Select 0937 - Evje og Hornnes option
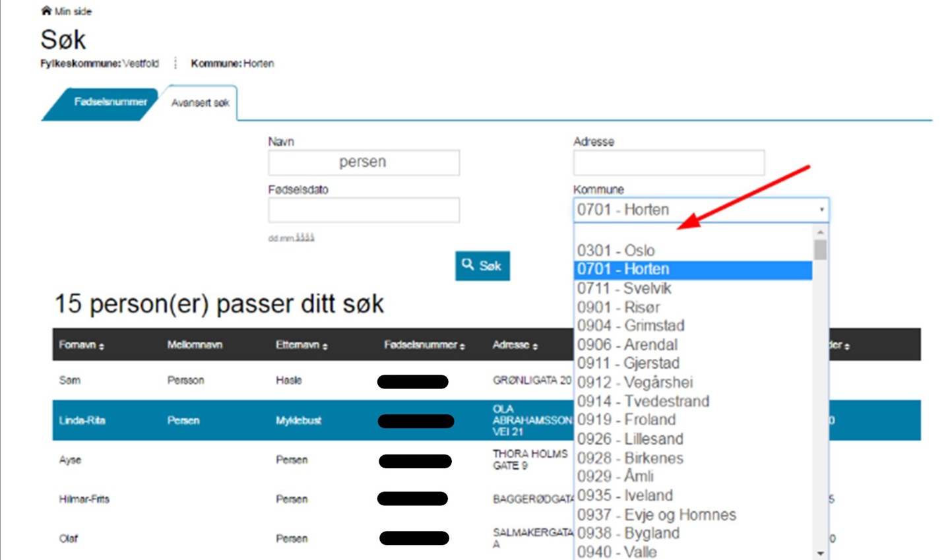Viewport: 950px width, 560px height. (x=656, y=514)
